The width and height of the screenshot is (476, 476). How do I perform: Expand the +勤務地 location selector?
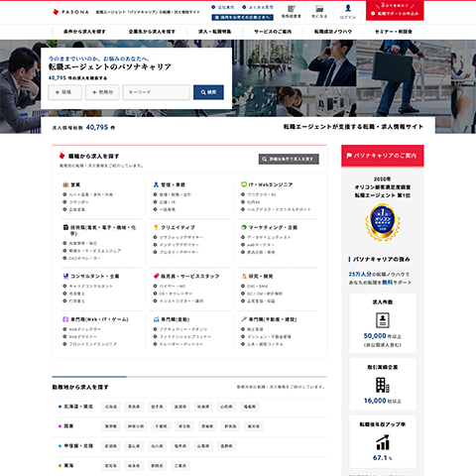102,92
